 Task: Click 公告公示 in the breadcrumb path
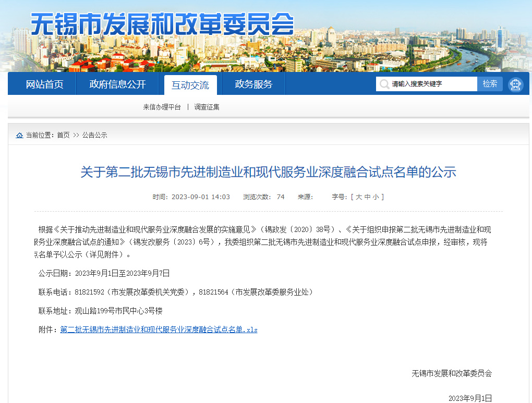click(94, 135)
